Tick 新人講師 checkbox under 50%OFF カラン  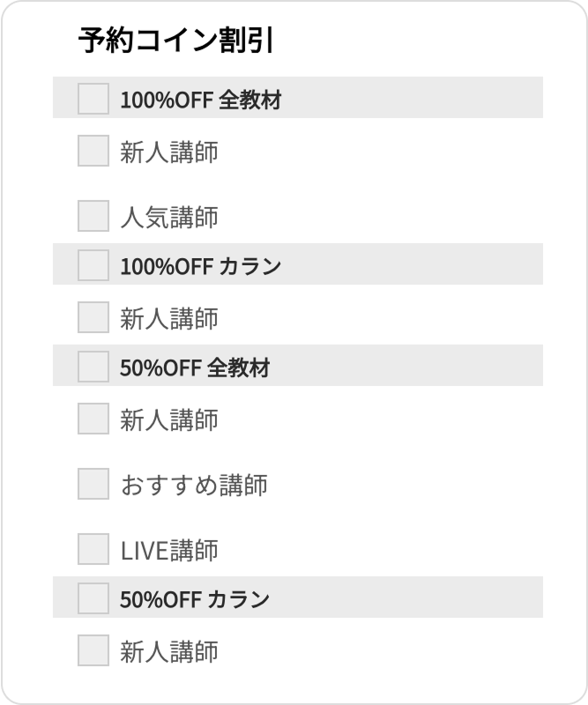click(x=93, y=650)
